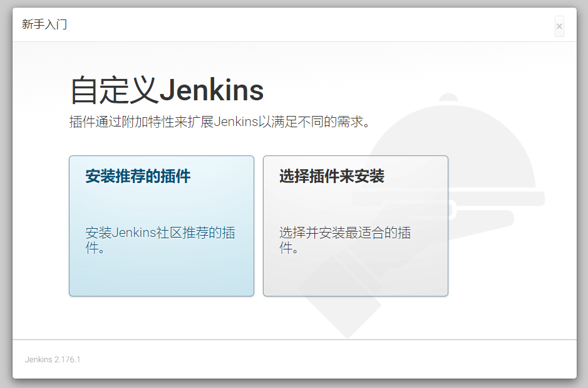This screenshot has height=388, width=588.
Task: Select the 选择插件来安装 option card
Action: [355, 226]
